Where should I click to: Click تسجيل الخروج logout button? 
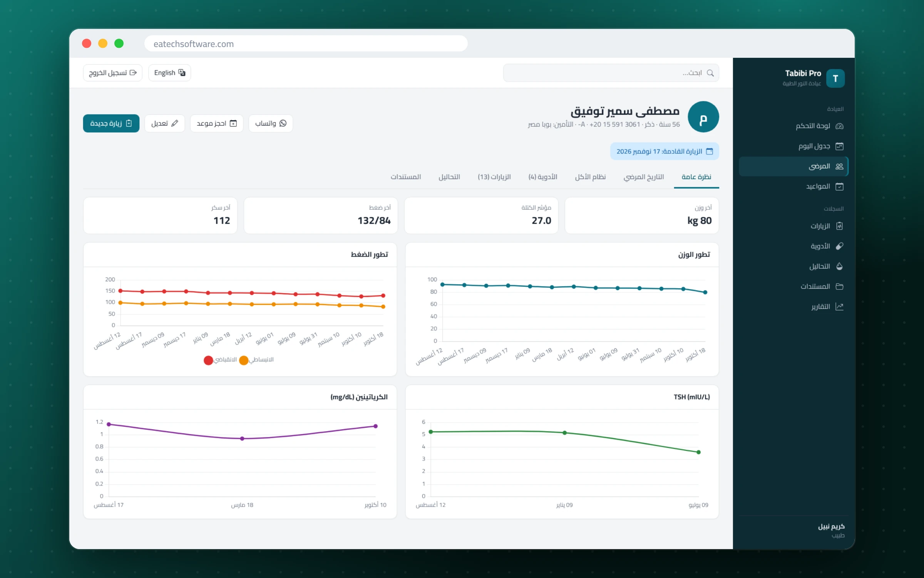(x=113, y=72)
